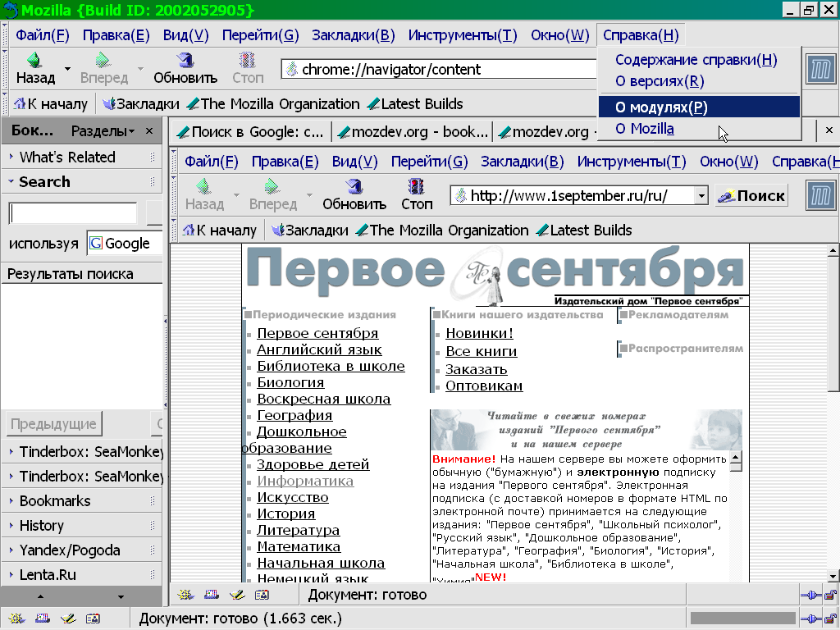
Task: Focus the sidebar search text field
Action: [72, 214]
